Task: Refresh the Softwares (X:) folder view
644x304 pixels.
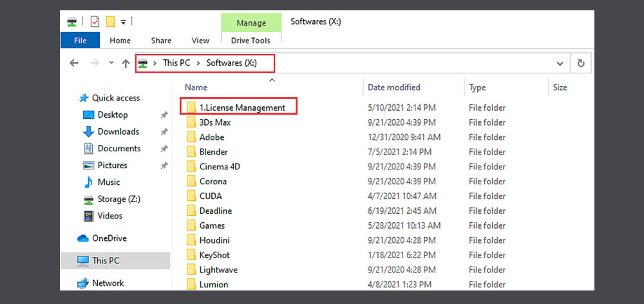Action: click(x=581, y=63)
